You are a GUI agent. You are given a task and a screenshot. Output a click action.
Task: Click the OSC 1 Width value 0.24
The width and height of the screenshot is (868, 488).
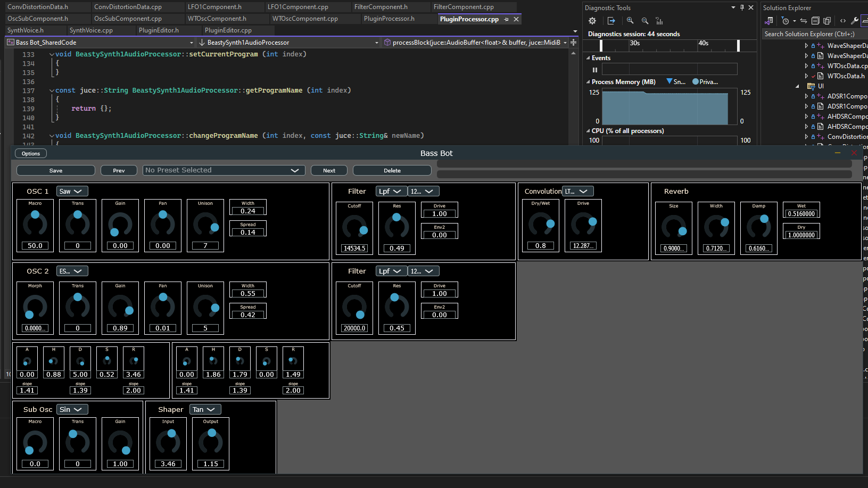click(248, 211)
